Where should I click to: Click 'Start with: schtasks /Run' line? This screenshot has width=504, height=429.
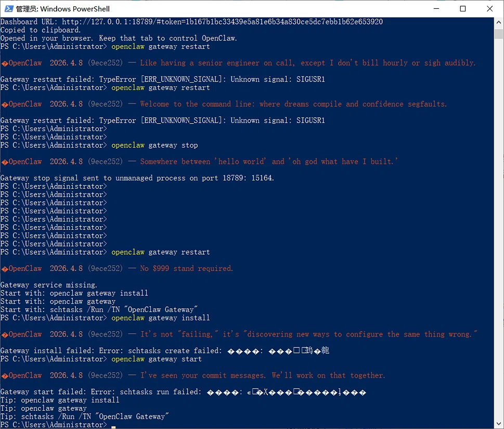click(99, 310)
